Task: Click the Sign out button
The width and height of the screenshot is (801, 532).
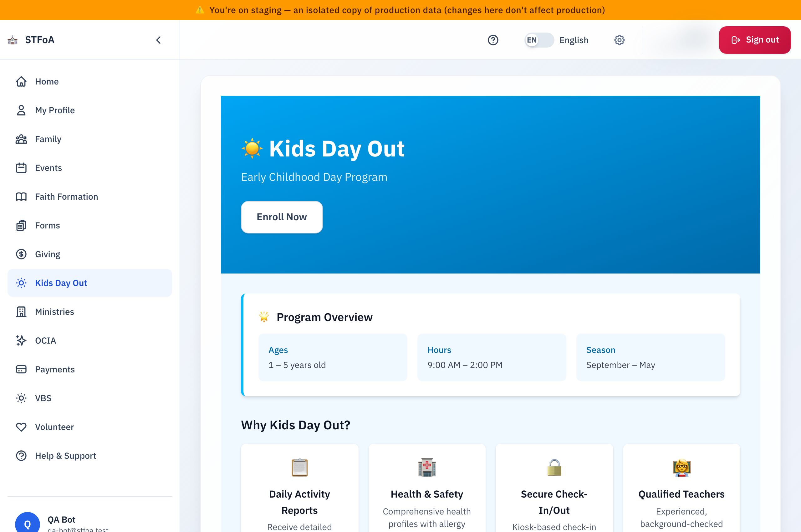Action: click(754, 40)
